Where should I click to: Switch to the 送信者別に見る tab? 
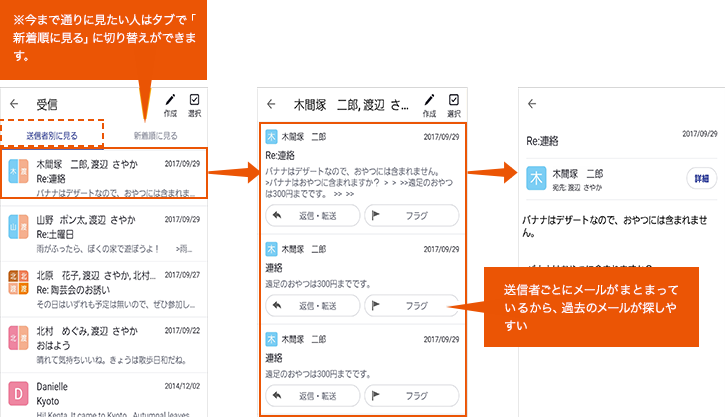point(53,135)
